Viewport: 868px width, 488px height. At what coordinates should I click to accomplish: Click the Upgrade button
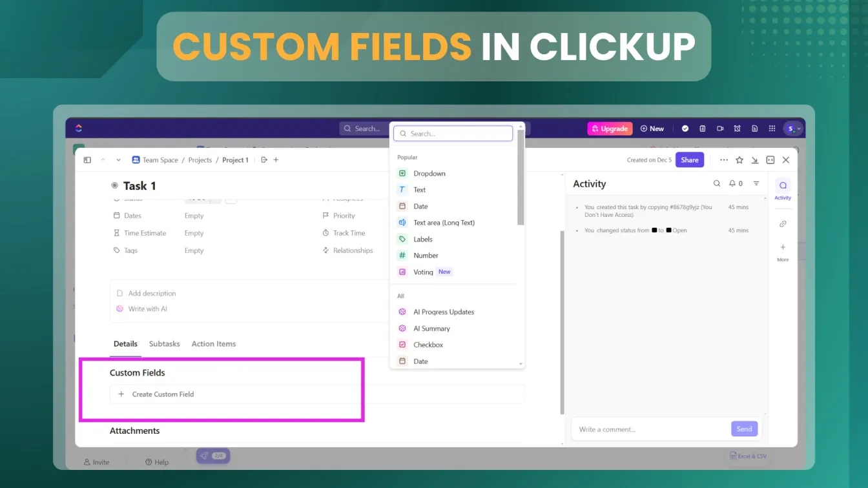(x=610, y=128)
